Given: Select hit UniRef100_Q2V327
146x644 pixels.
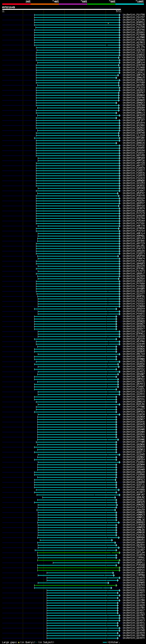Looking at the screenshot, I should 134,45.
